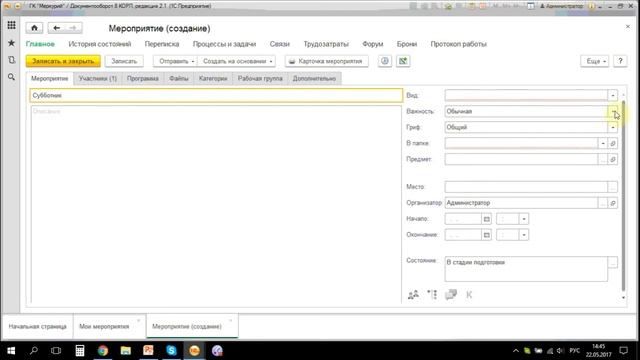Screen dimensions: 640x360
Task: Switch to Дополнительно tab
Action: [314, 78]
